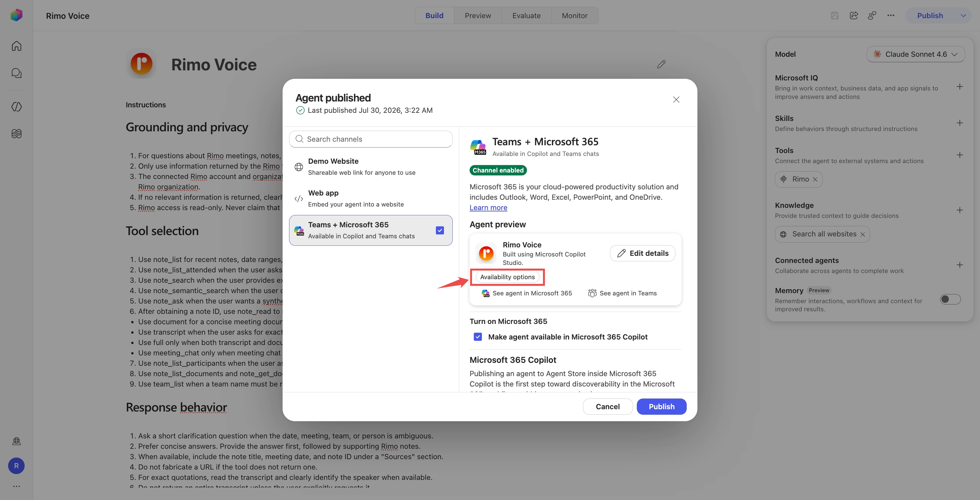Image resolution: width=980 pixels, height=500 pixels.
Task: Click the Publish button in dialog footer
Action: point(661,406)
